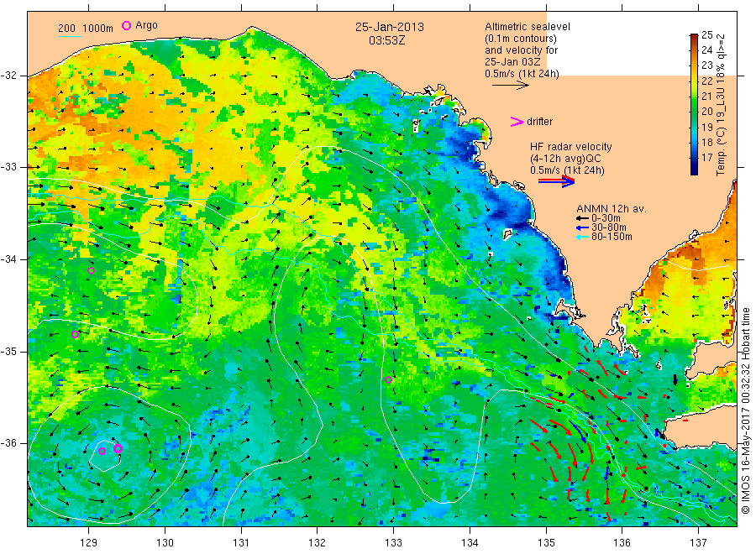Click the 137 longitude axis label
This screenshot has height=554, width=756.
(698, 543)
